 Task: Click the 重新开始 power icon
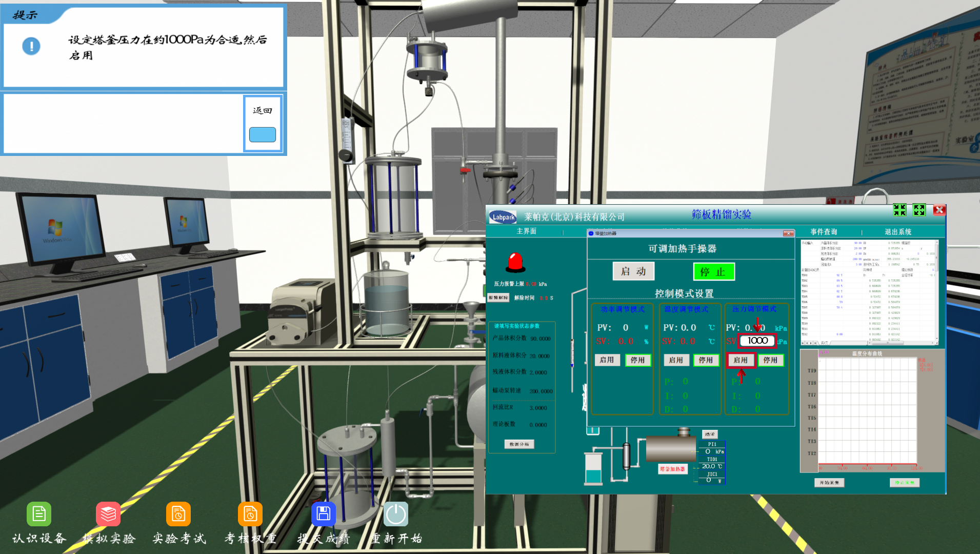tap(396, 514)
